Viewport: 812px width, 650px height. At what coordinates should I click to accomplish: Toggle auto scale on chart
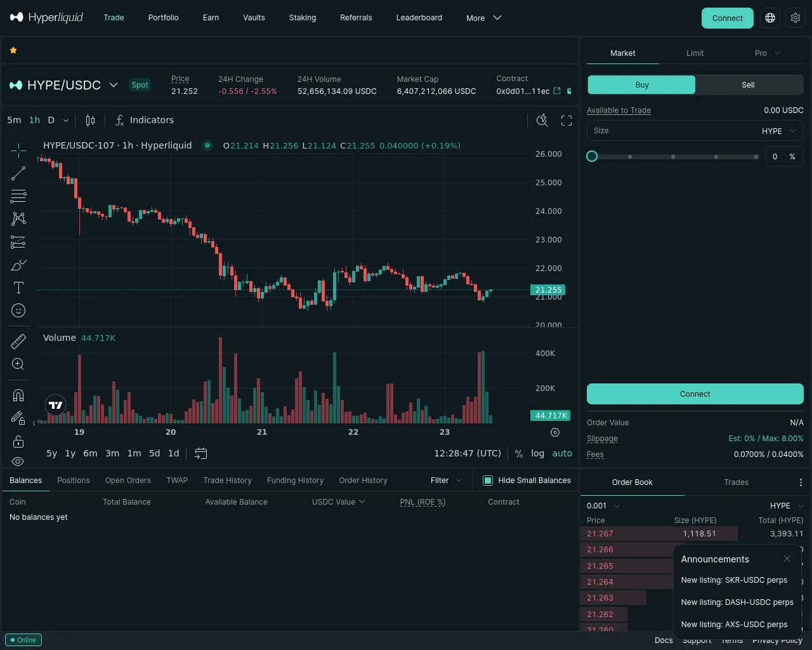click(562, 453)
